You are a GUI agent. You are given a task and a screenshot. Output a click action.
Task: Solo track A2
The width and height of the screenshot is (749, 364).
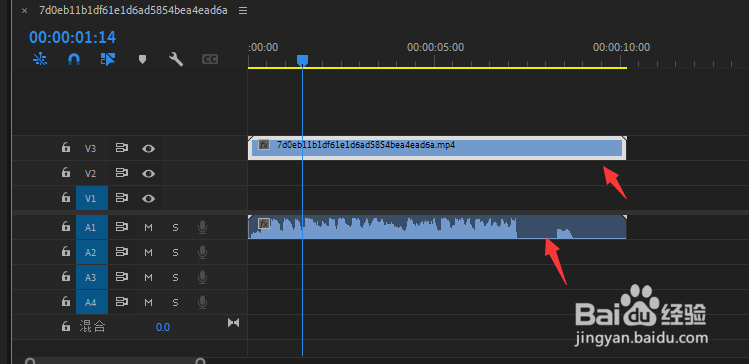(x=175, y=253)
